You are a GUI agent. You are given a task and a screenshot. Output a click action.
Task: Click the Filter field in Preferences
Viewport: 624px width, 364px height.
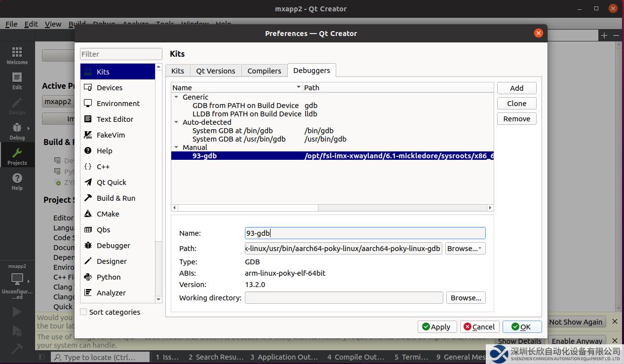[121, 54]
